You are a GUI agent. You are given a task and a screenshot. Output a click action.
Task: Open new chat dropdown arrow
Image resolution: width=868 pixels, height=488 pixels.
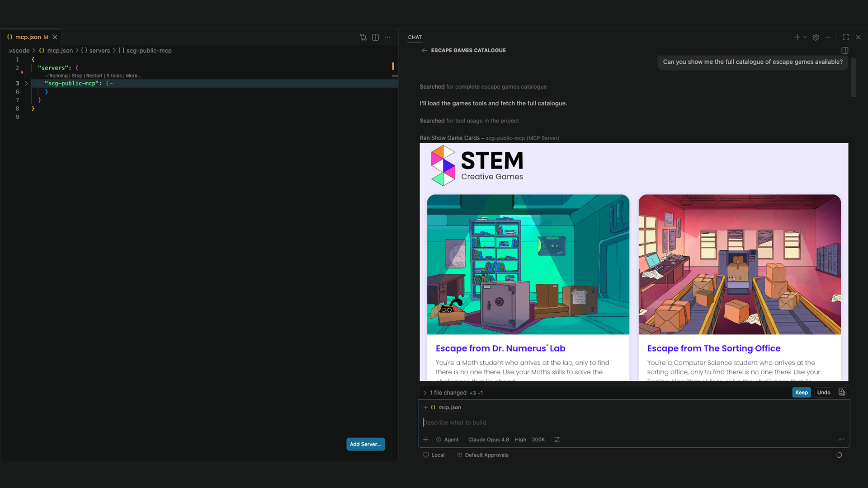[805, 38]
